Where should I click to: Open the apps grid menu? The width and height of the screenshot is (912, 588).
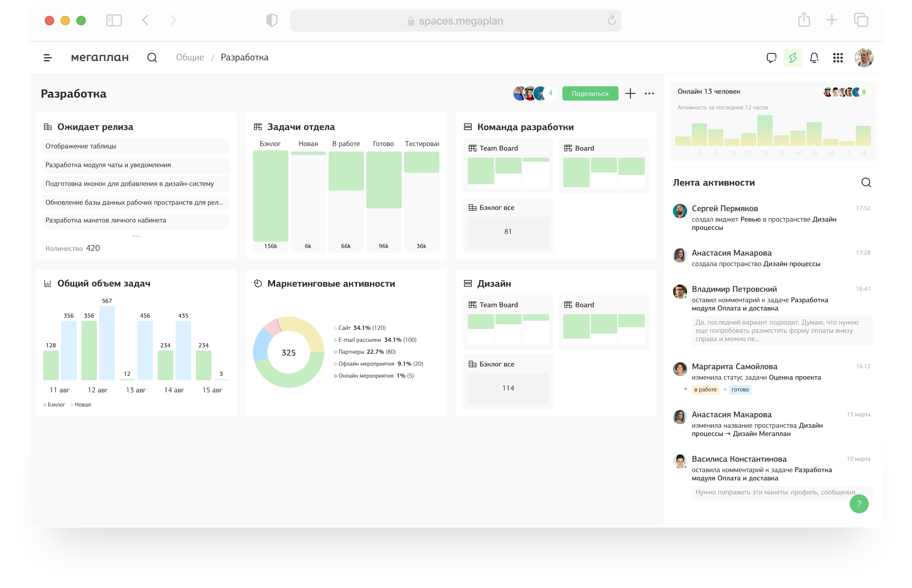point(838,58)
